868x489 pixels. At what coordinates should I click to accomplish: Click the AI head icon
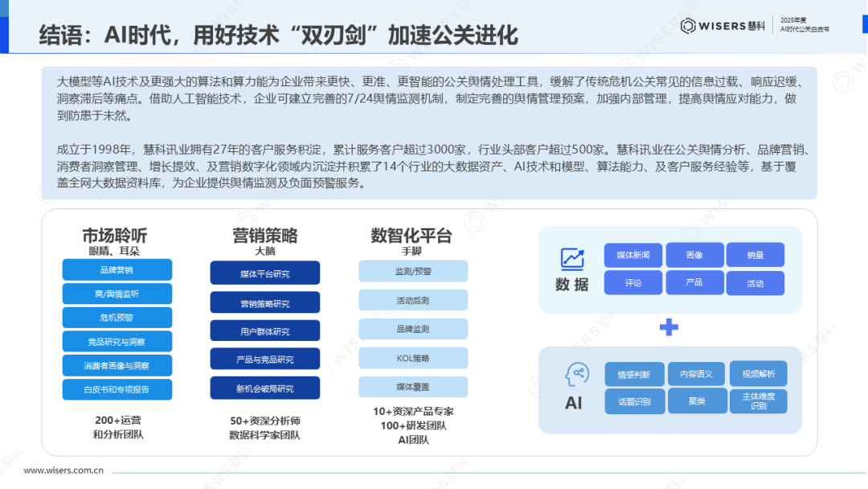(x=575, y=374)
